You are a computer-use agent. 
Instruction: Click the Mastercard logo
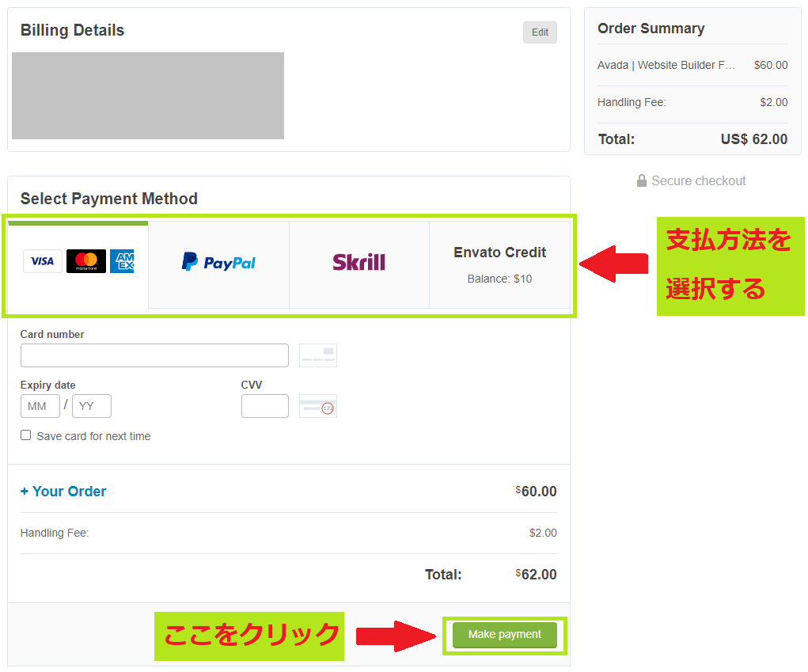pos(86,261)
